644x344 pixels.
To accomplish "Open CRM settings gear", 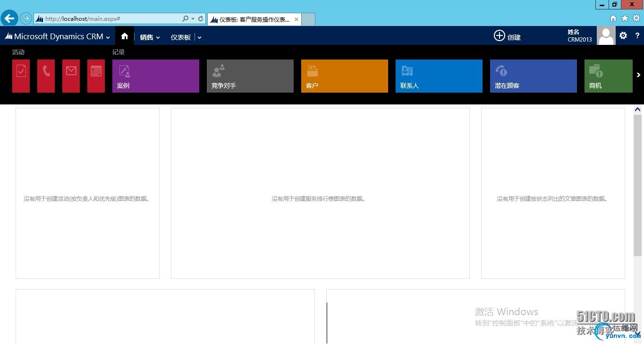I will (x=623, y=35).
